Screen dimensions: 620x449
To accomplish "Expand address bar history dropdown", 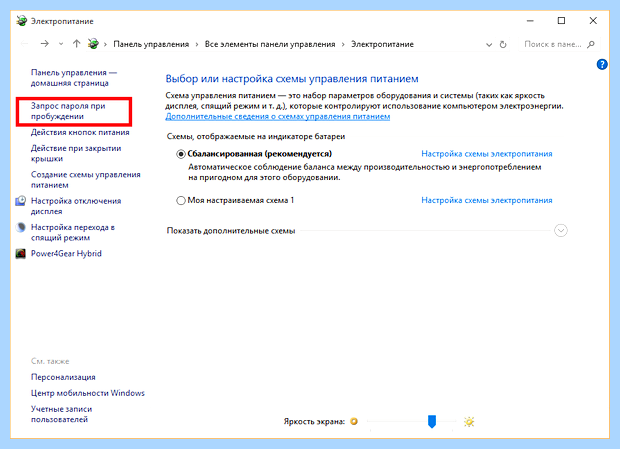I will (489, 44).
